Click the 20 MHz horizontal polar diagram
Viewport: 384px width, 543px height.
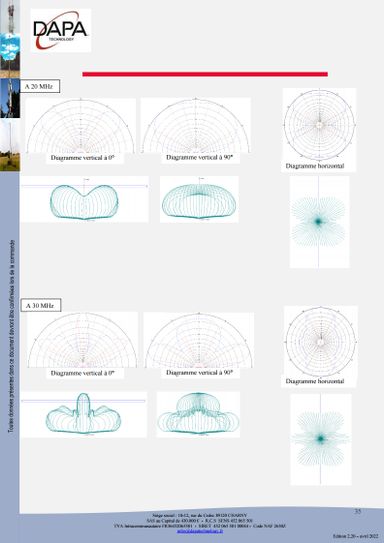point(319,125)
